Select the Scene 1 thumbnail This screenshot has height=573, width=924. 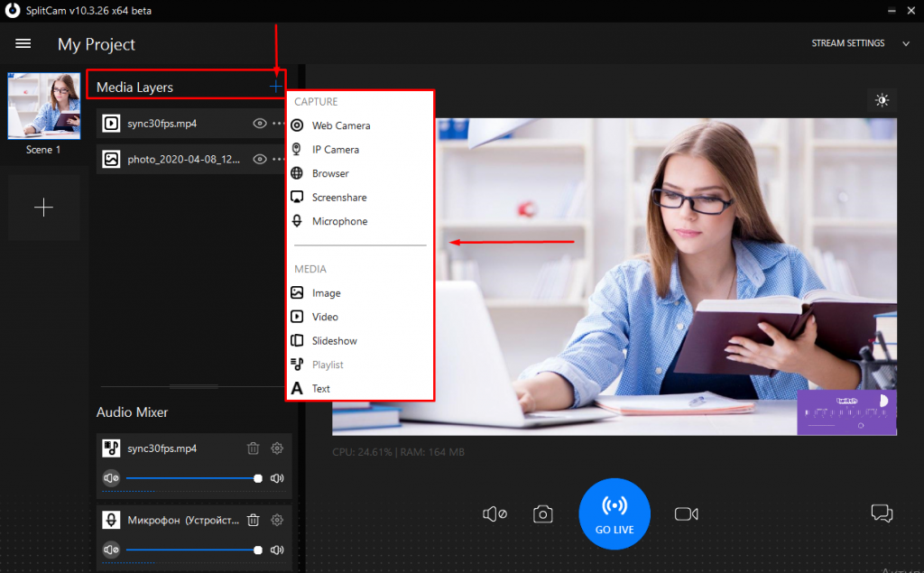(x=43, y=106)
